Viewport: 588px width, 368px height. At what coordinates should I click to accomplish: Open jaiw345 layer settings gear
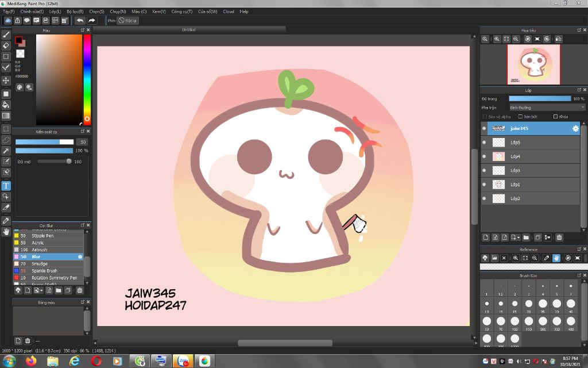[575, 128]
